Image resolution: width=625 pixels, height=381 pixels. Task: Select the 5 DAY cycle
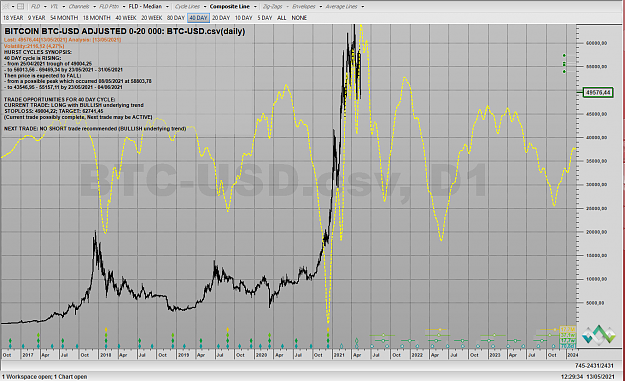pos(265,18)
